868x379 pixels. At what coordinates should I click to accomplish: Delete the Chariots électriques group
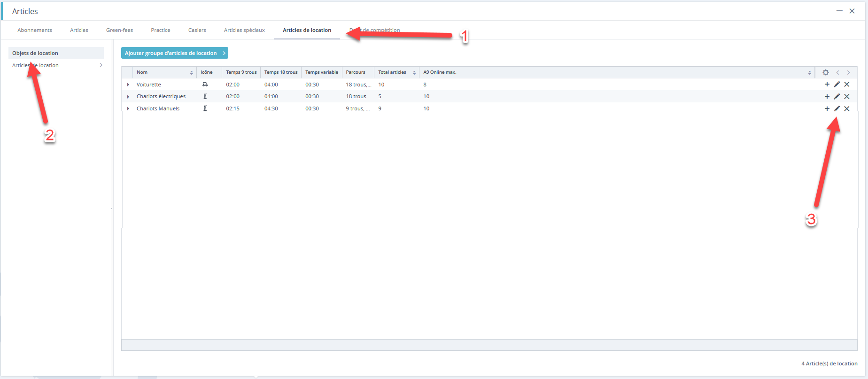coord(847,96)
